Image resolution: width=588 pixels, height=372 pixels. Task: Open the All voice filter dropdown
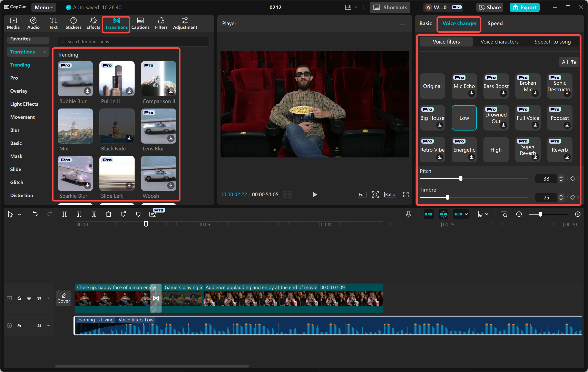[568, 62]
